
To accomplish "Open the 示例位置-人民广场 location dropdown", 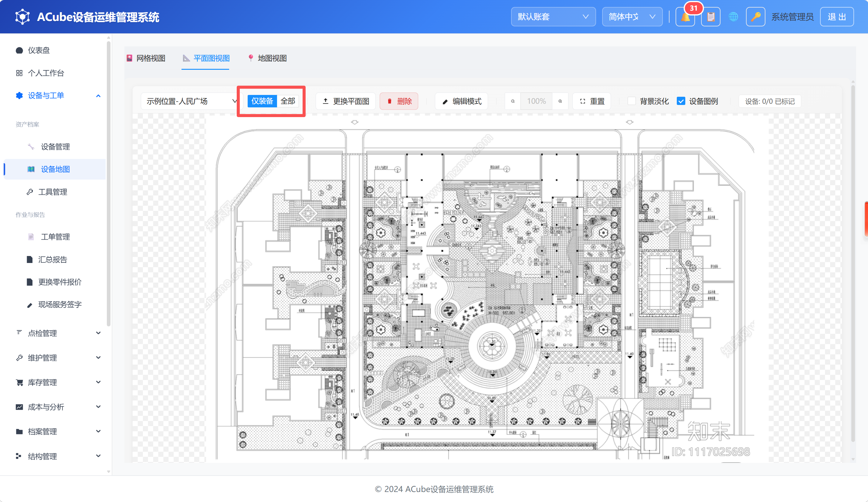I will 192,101.
